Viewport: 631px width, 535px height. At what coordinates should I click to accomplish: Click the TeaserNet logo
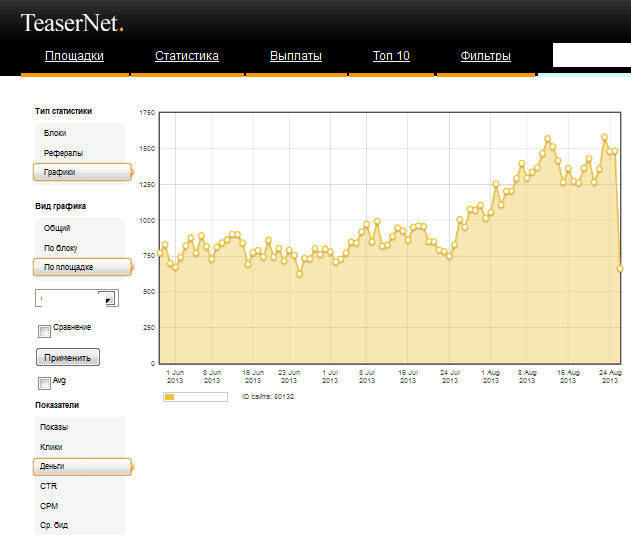coord(72,21)
